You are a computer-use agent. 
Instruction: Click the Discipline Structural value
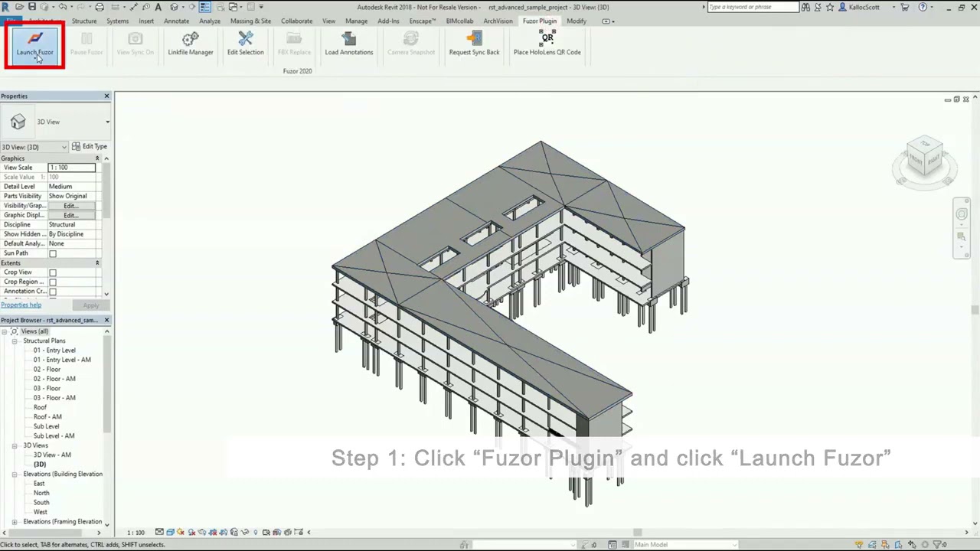point(72,225)
